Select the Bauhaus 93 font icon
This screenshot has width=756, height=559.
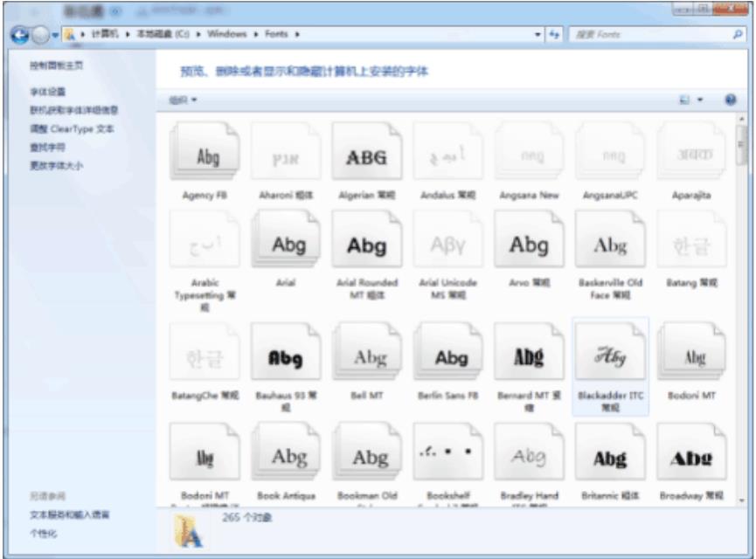tap(286, 352)
